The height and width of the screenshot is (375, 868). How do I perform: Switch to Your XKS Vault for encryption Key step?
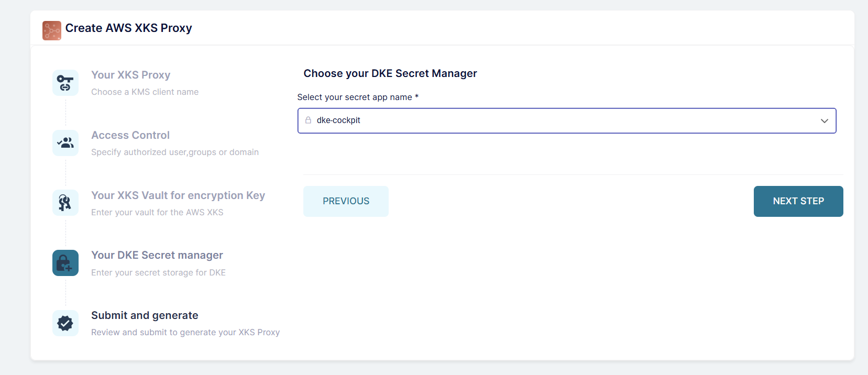(178, 195)
